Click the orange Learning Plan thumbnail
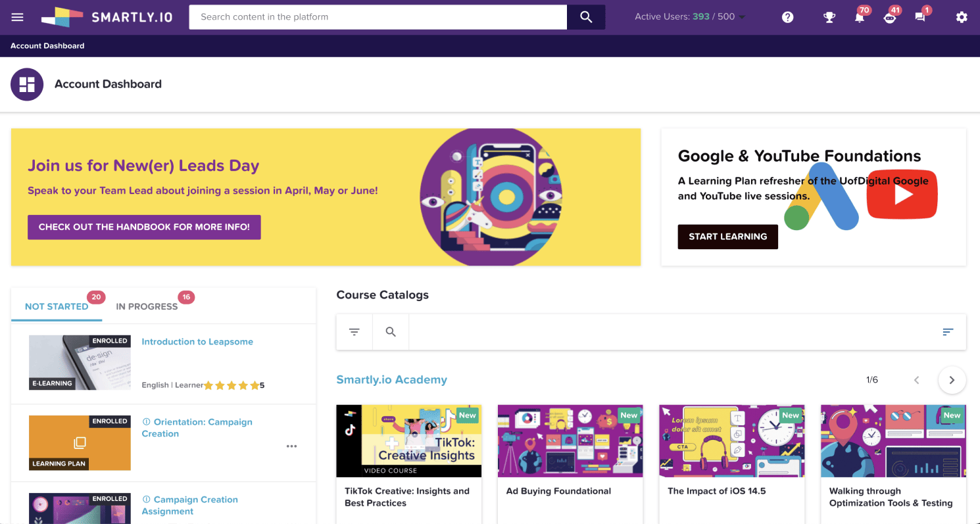 pyautogui.click(x=80, y=443)
